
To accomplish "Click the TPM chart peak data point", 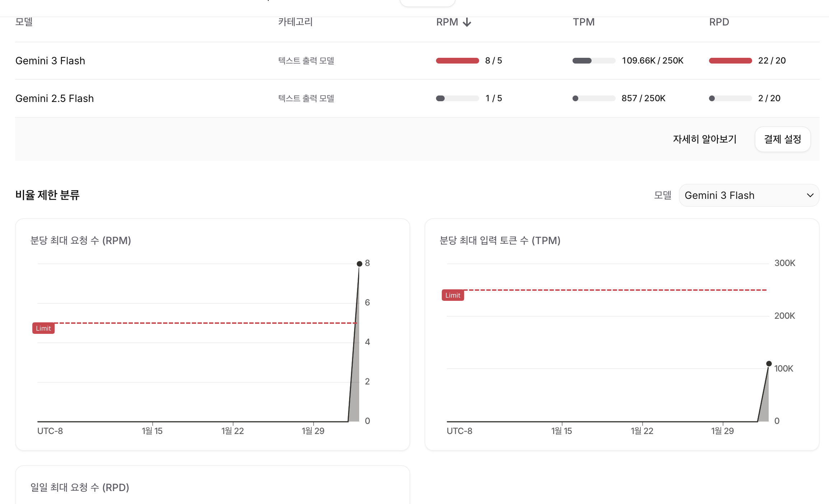I will (x=769, y=364).
